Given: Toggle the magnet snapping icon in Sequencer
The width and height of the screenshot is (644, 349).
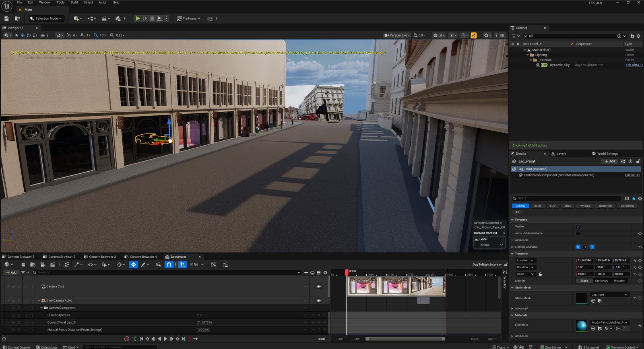Looking at the screenshot, I should [x=169, y=265].
